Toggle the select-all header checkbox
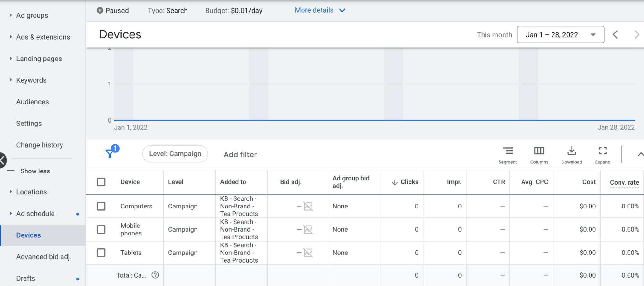Image resolution: width=644 pixels, height=286 pixels. pos(101,182)
